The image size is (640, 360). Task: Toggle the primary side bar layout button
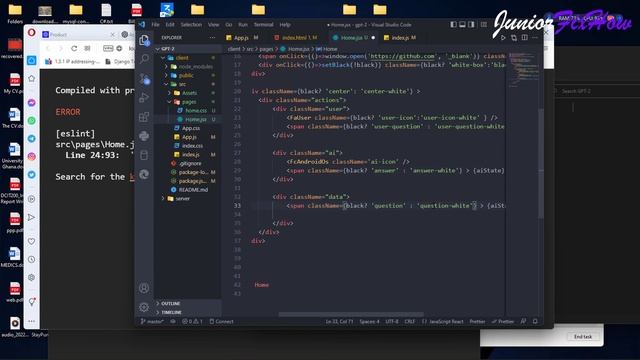click(453, 24)
